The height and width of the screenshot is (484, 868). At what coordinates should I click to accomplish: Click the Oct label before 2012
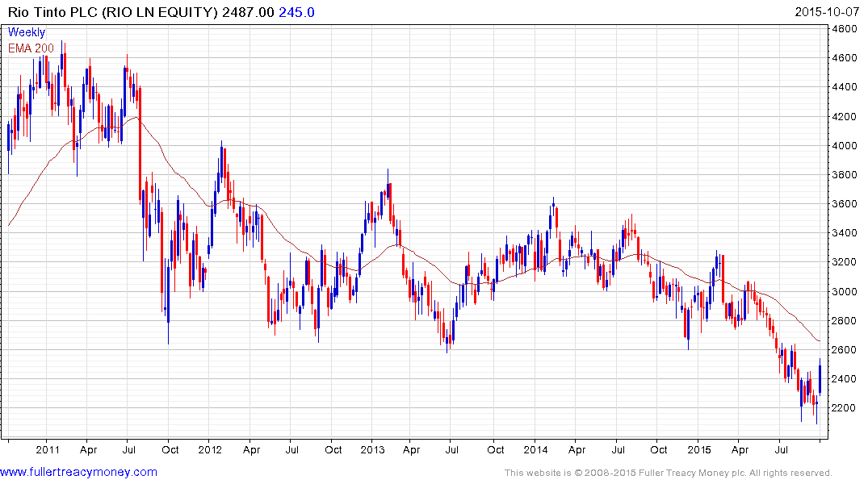pyautogui.click(x=170, y=449)
